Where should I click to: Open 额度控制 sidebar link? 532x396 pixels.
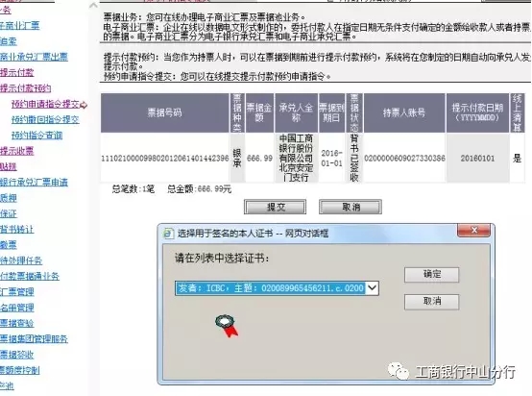click(19, 370)
